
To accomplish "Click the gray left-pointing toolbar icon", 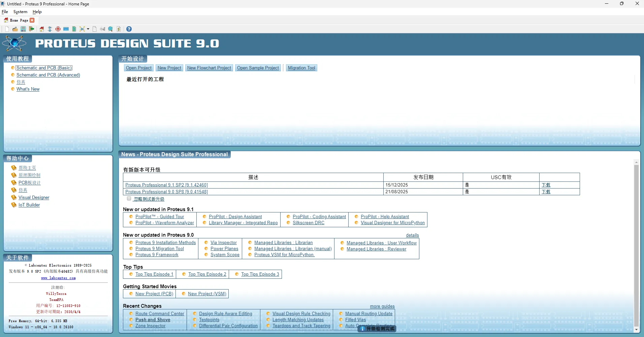I will (x=102, y=29).
